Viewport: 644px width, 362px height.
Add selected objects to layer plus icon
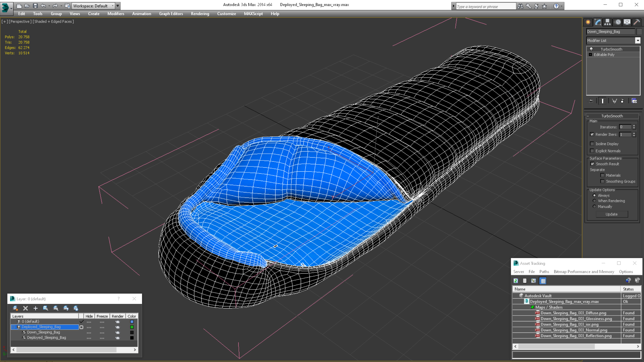coord(36,308)
